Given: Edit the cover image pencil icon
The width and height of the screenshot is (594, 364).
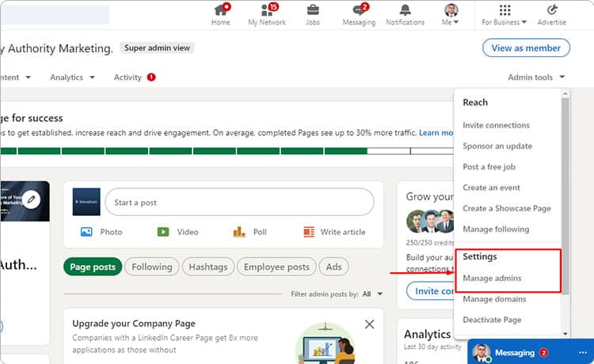Looking at the screenshot, I should point(31,199).
